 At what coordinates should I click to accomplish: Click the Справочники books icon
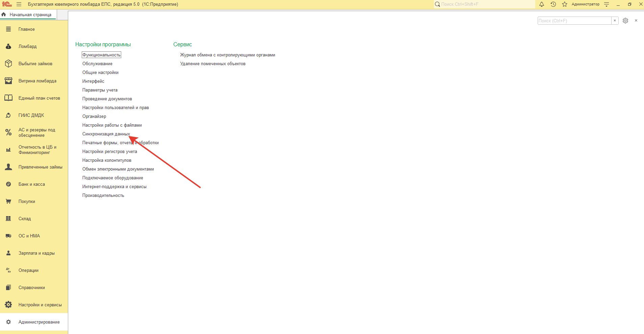click(x=8, y=288)
